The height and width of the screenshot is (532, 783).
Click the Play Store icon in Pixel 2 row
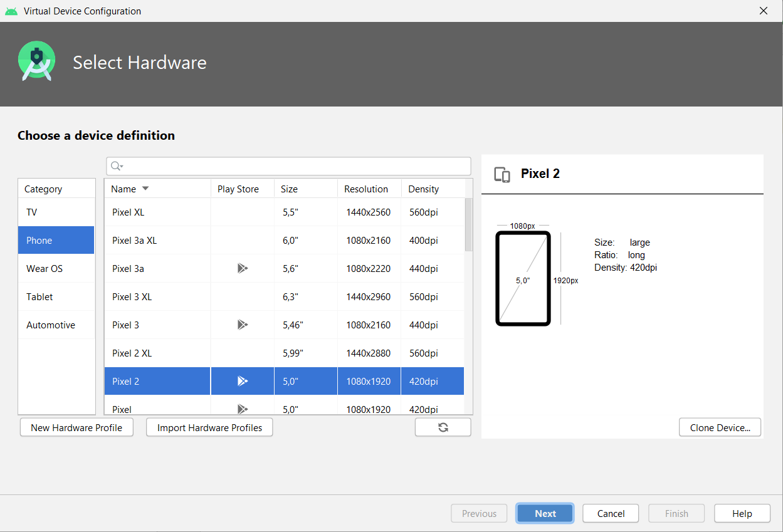tap(243, 381)
